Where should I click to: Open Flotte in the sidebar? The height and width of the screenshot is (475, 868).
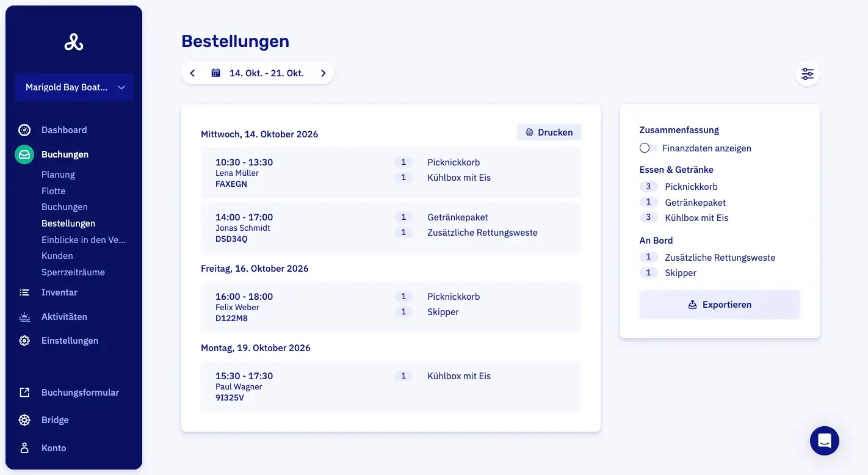pos(53,191)
